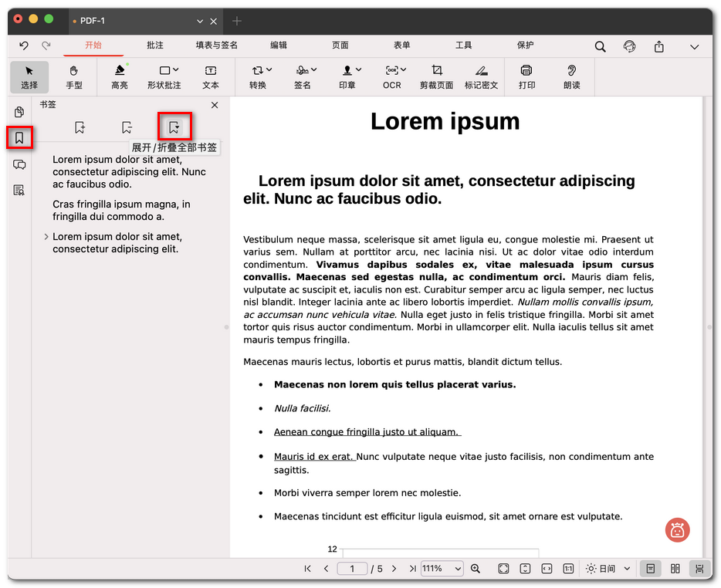Click the orange assistant robot icon
Viewport: 721px width, 588px height.
click(677, 530)
